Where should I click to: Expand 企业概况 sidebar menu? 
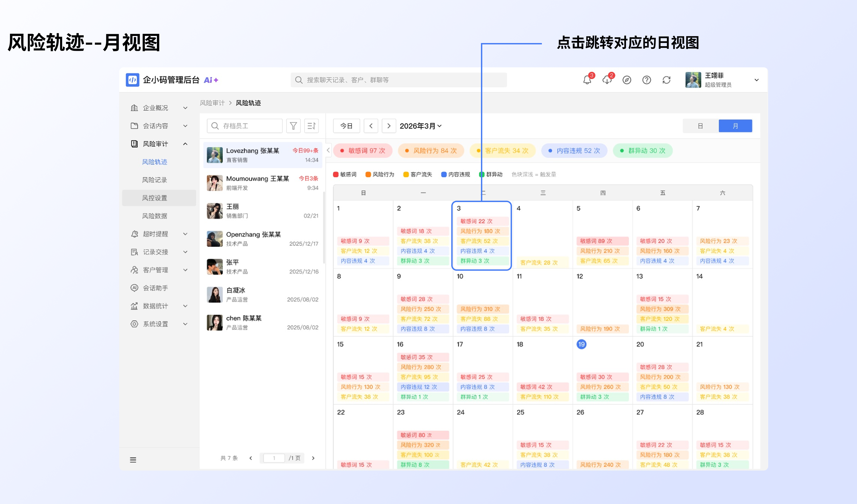pos(159,108)
